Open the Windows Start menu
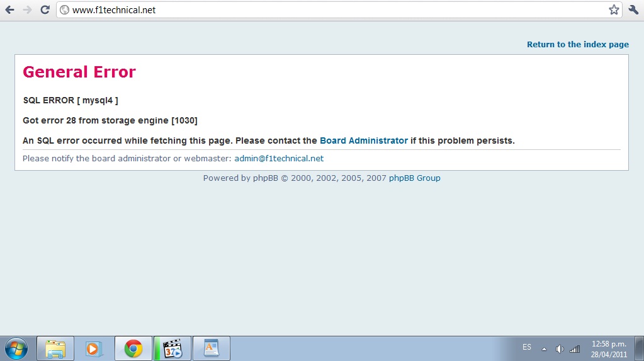The width and height of the screenshot is (644, 361). pyautogui.click(x=16, y=348)
